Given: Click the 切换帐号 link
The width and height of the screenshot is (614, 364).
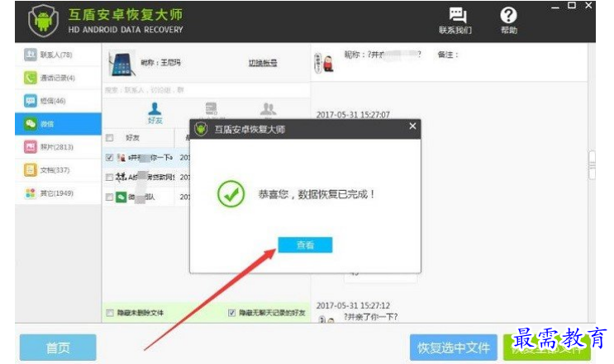Looking at the screenshot, I should pos(263,63).
